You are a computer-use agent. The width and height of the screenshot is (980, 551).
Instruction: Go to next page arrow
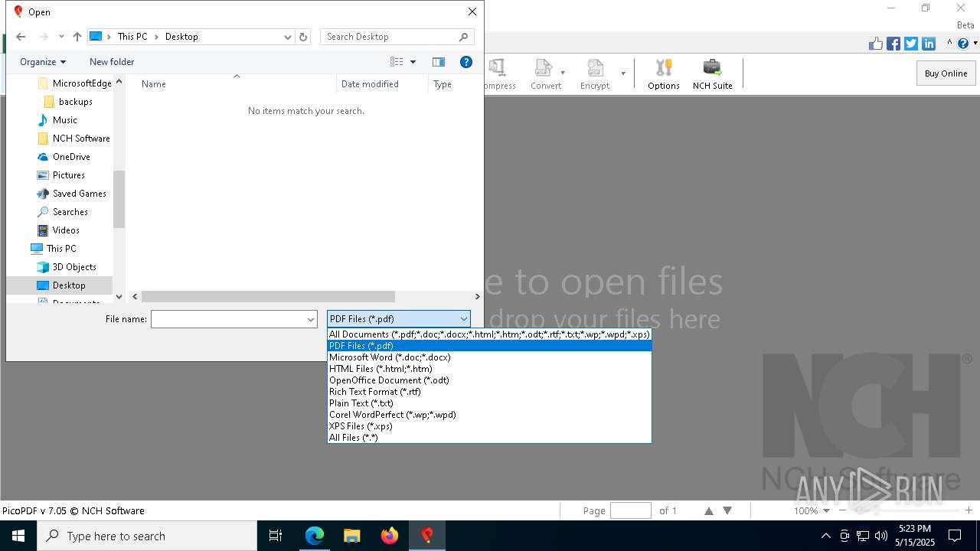tap(727, 510)
